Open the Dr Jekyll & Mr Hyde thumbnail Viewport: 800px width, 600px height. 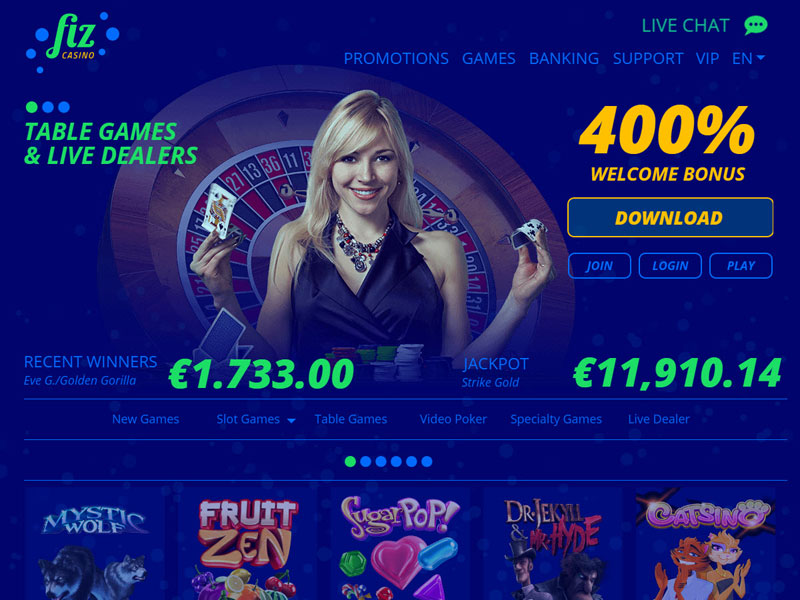(553, 544)
